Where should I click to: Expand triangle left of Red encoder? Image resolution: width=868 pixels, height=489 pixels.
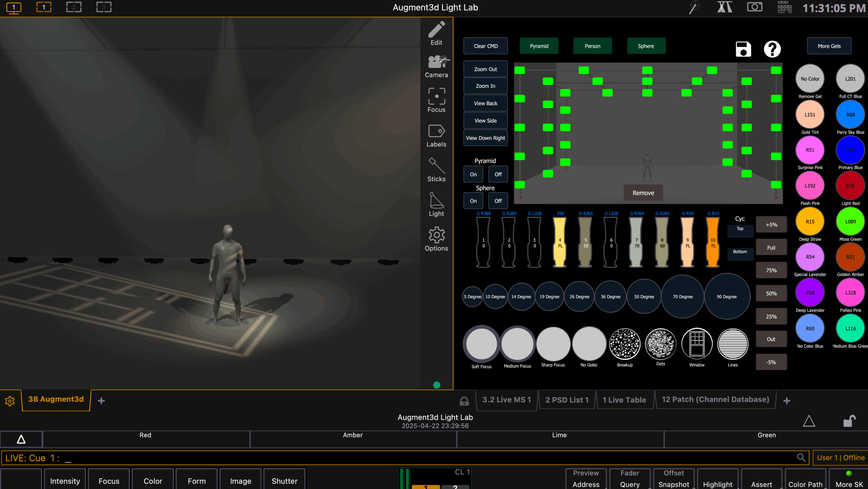click(x=21, y=439)
